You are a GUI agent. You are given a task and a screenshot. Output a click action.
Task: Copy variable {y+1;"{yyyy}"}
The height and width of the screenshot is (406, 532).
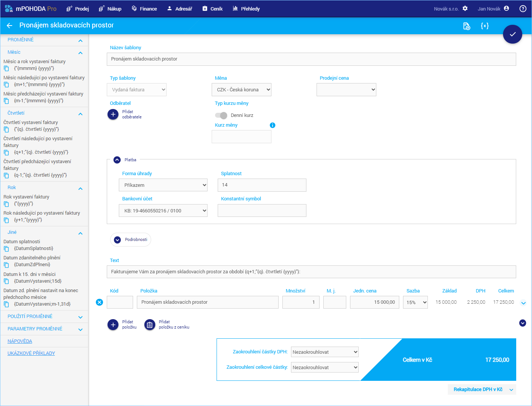tap(6, 220)
